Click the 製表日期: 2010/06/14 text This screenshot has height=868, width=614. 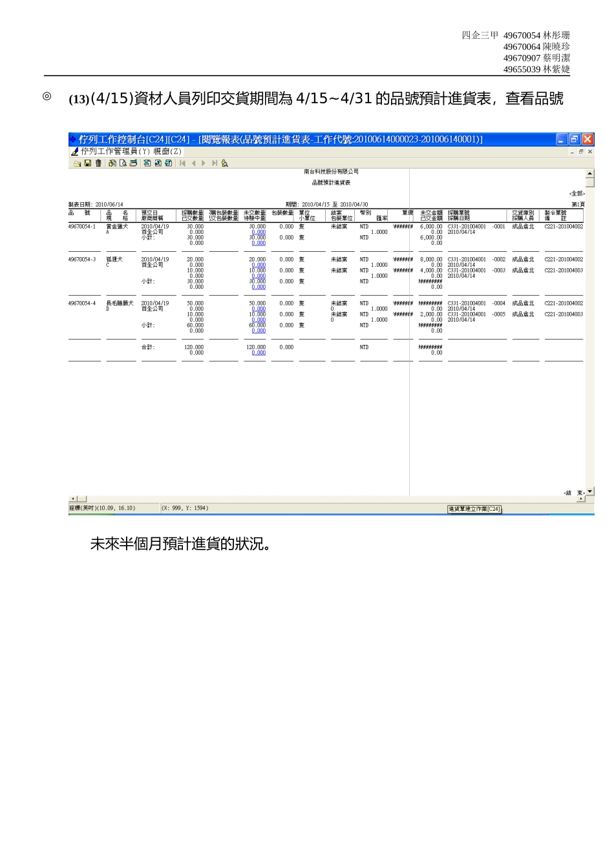[96, 205]
